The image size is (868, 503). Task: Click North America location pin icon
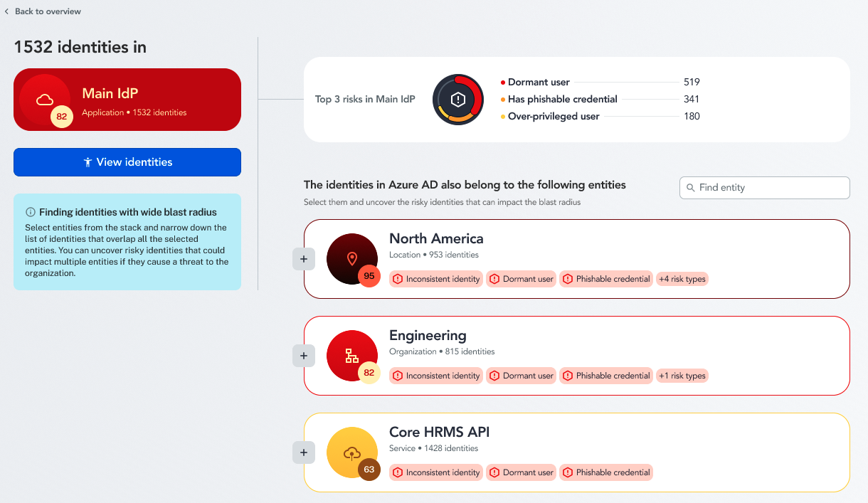point(352,259)
